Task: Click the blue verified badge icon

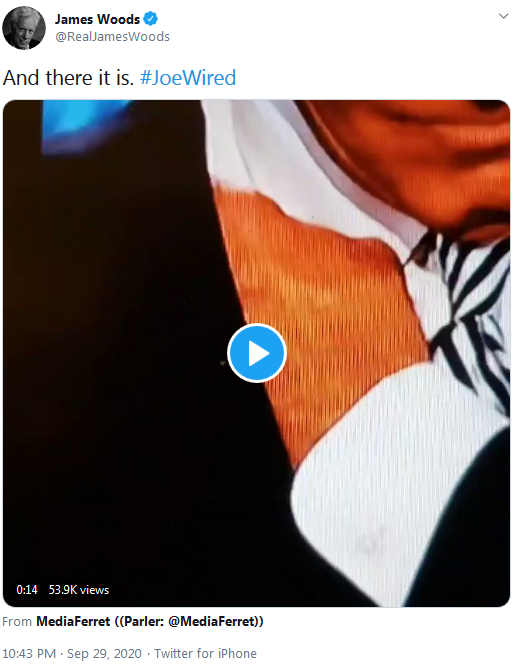Action: coord(150,19)
